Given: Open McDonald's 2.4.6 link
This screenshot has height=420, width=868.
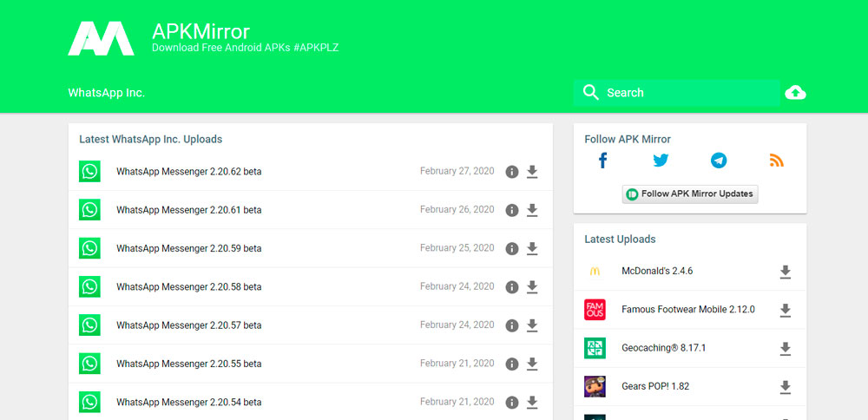Looking at the screenshot, I should click(657, 271).
